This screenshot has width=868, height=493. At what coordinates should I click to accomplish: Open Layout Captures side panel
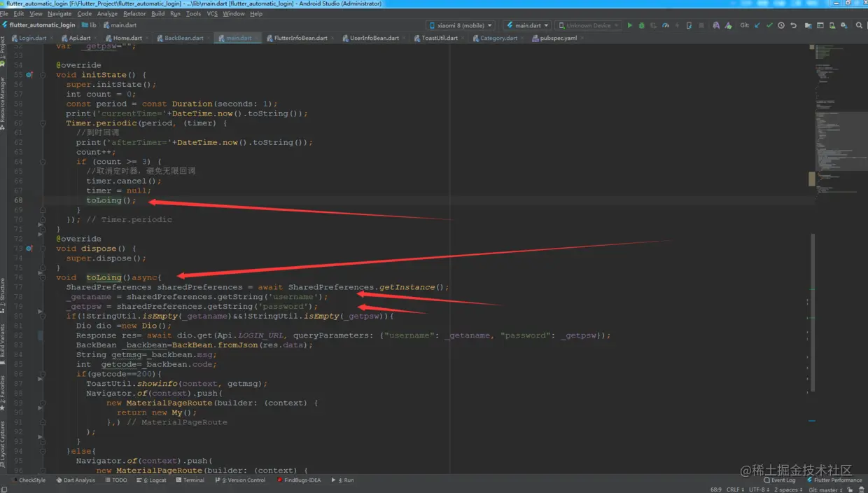tap(3, 445)
